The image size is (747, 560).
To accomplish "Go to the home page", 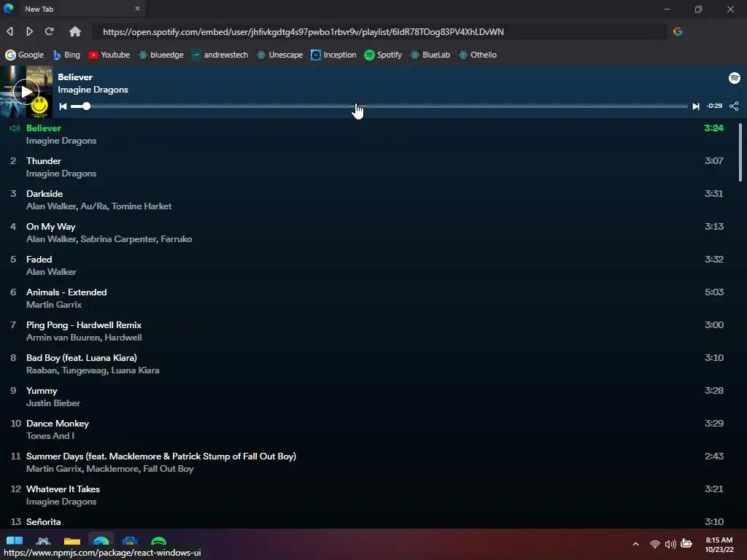I will point(75,31).
